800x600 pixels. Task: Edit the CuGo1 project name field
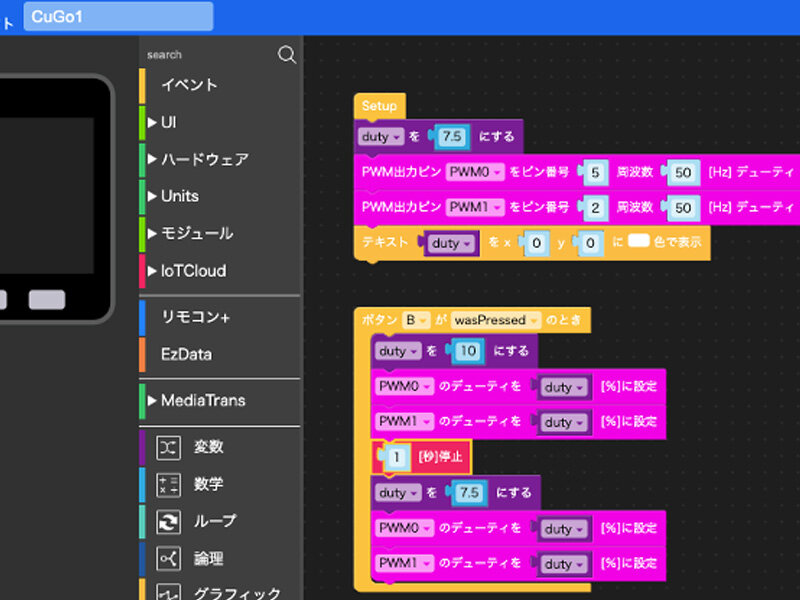click(118, 16)
